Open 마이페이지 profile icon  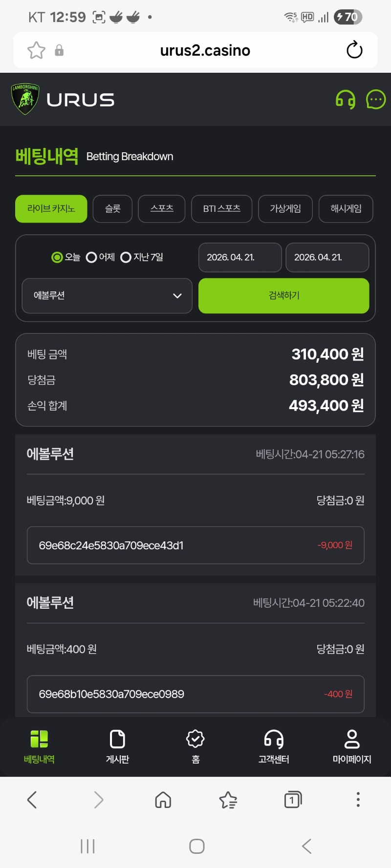coord(352,746)
